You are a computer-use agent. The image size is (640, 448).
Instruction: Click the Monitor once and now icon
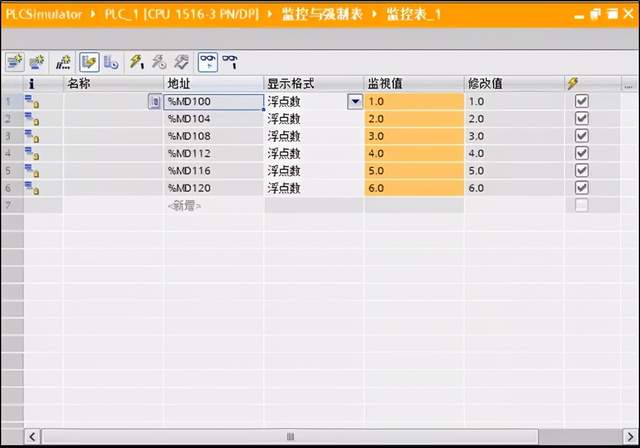pos(230,61)
